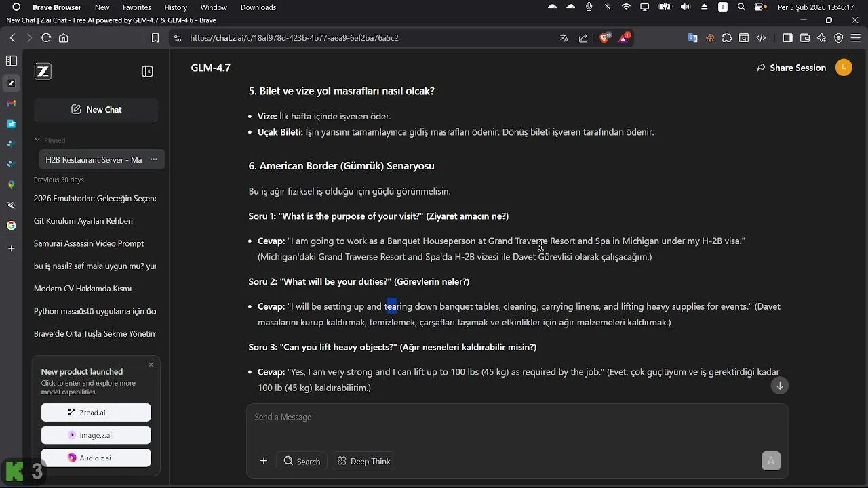868x488 pixels.
Task: Select the Z.ai pinned sidebar tab
Action: [11, 83]
